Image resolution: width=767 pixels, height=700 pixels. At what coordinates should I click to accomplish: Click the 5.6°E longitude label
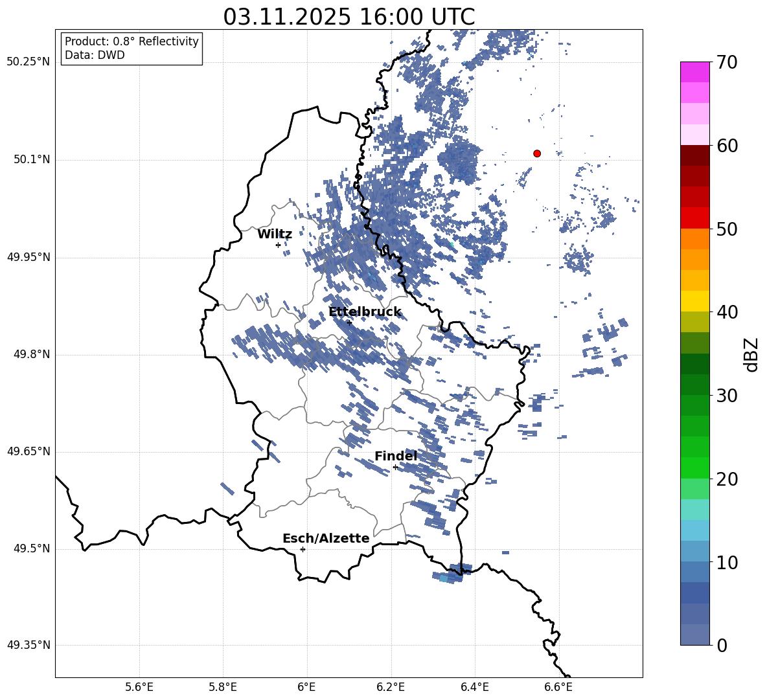139,687
